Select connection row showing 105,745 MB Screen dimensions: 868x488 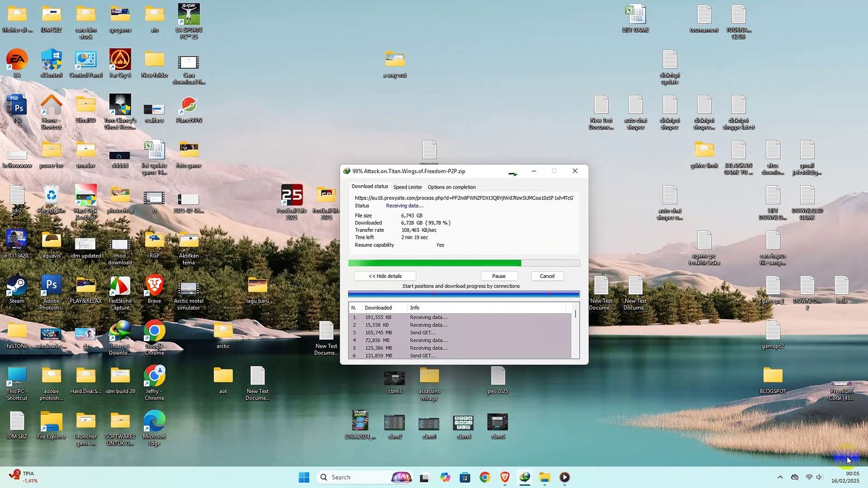tap(461, 333)
